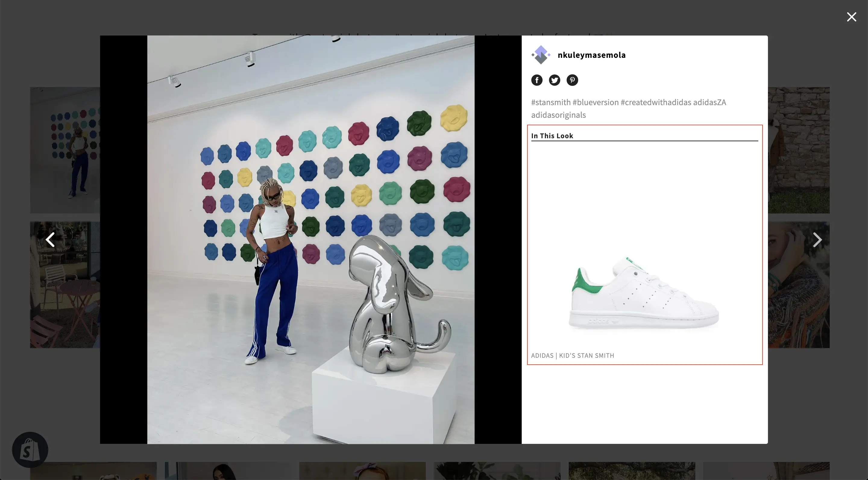
Task: Close the lightbox with the X icon
Action: [851, 17]
